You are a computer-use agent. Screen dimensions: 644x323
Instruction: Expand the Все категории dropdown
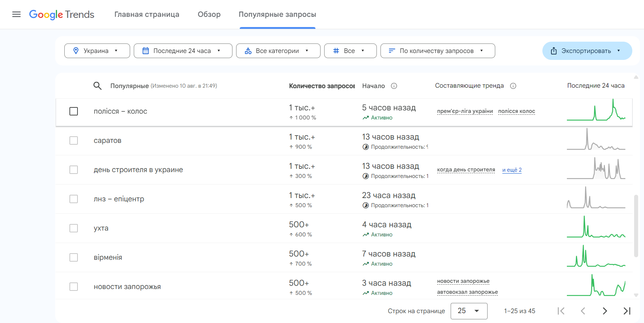pos(278,51)
